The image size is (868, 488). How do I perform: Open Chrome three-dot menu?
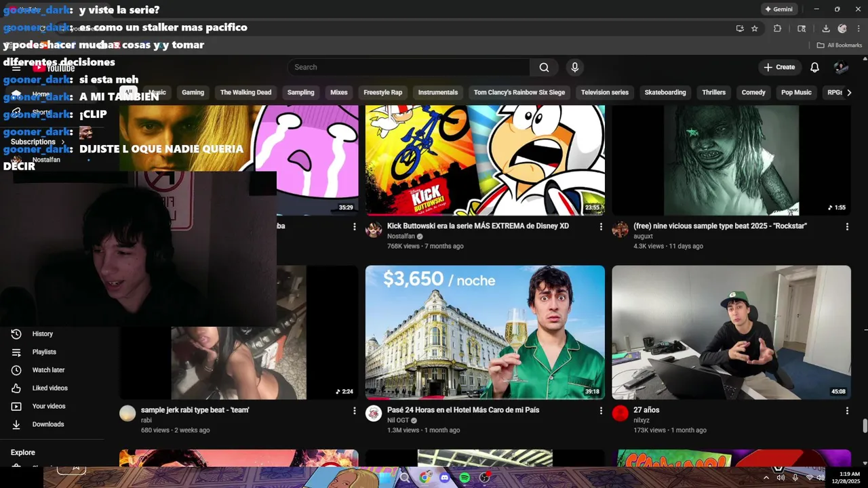859,28
